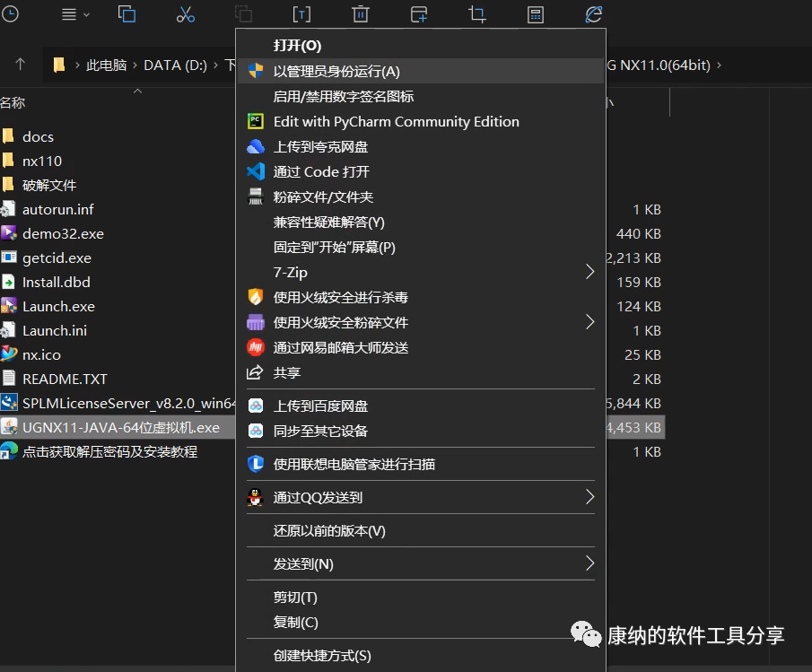812x672 pixels.
Task: Click Edit with PyCharm Community Edition
Action: click(x=421, y=122)
